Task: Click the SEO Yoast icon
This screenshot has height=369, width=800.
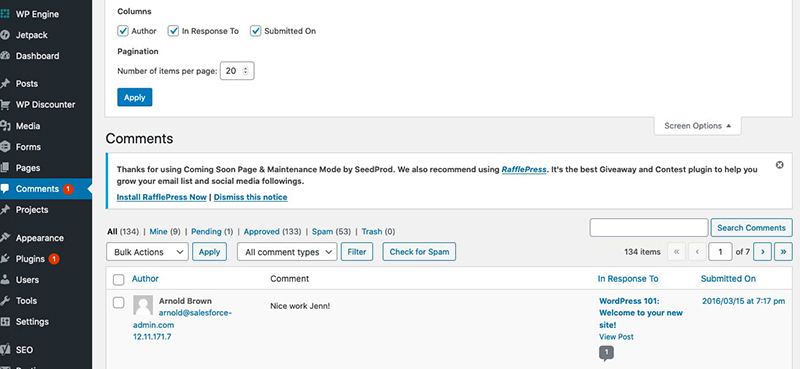Action: click(x=5, y=350)
